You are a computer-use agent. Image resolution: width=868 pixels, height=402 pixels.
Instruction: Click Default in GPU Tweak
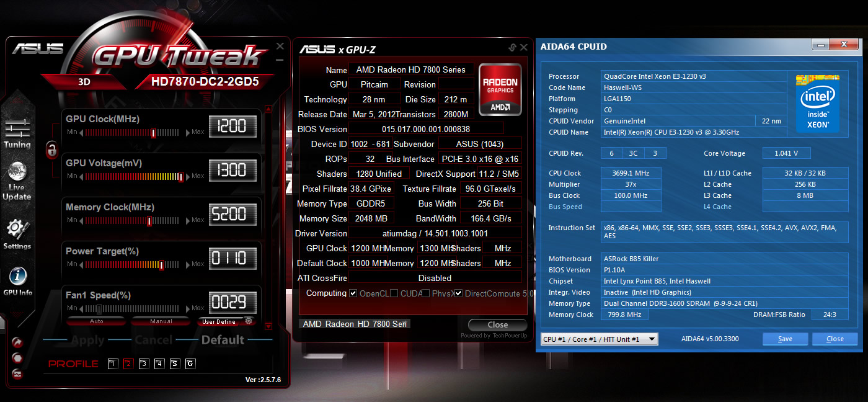pos(223,340)
